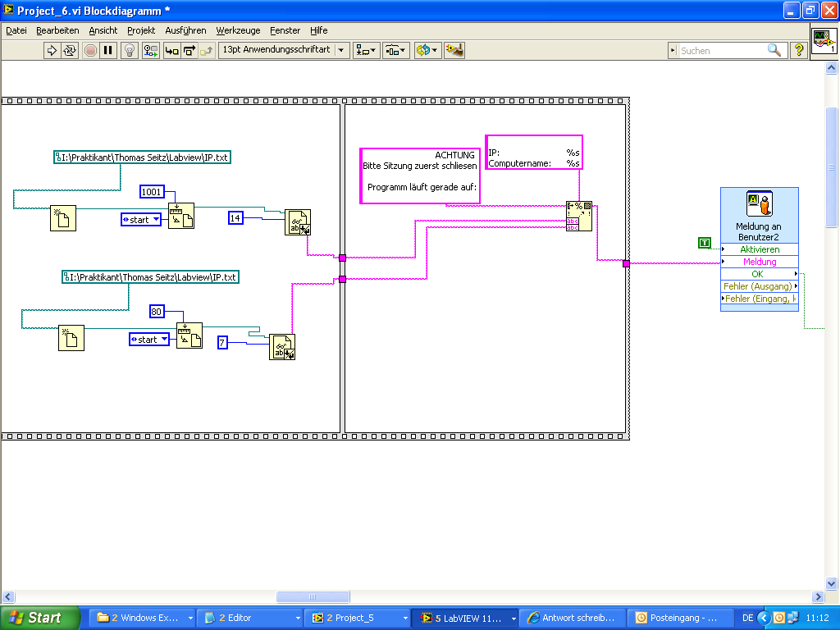
Task: Open the Datei menu
Action: 16,30
